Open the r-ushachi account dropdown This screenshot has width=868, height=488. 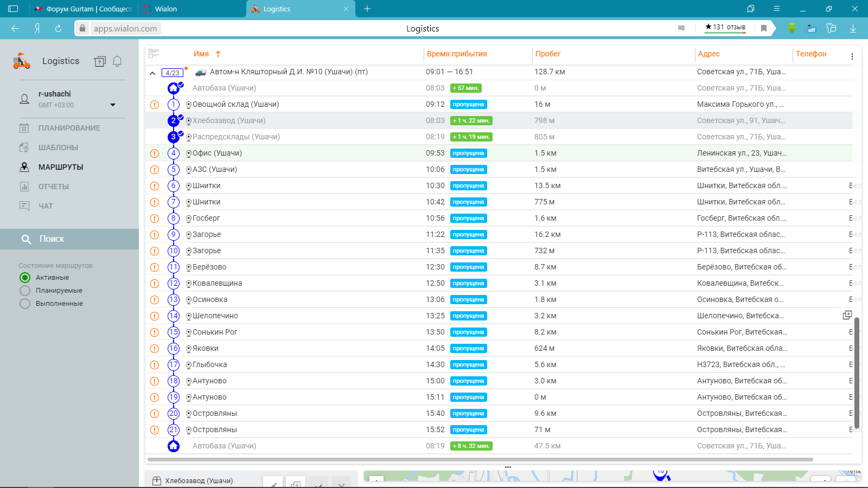point(113,105)
